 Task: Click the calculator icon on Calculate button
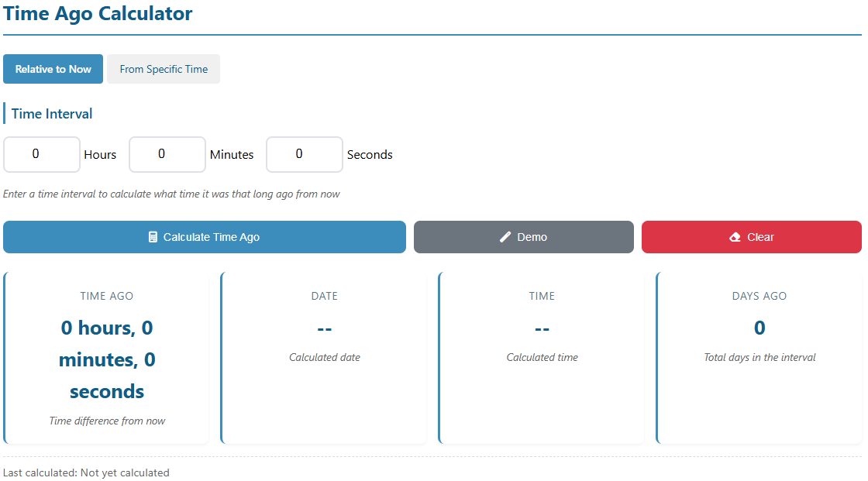(x=153, y=237)
